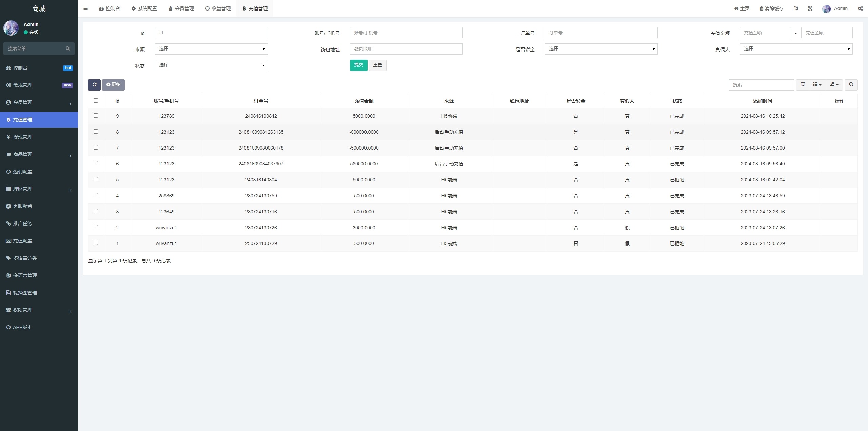
Task: Check the row checkbox for Id 4
Action: click(96, 195)
